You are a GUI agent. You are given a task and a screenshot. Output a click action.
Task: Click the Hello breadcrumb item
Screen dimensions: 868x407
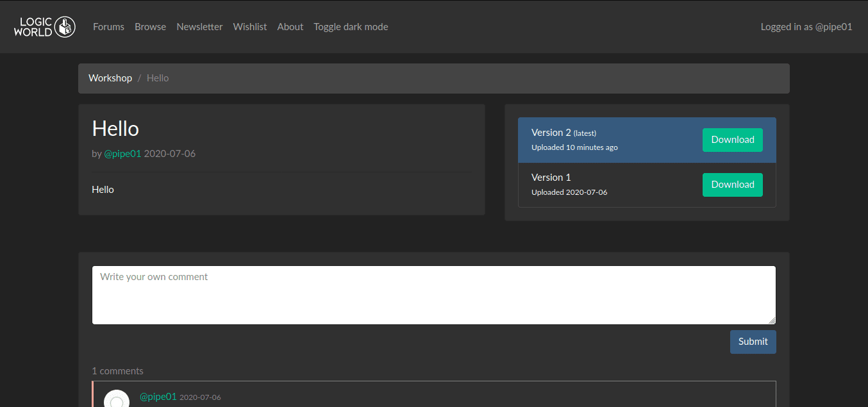click(x=158, y=78)
